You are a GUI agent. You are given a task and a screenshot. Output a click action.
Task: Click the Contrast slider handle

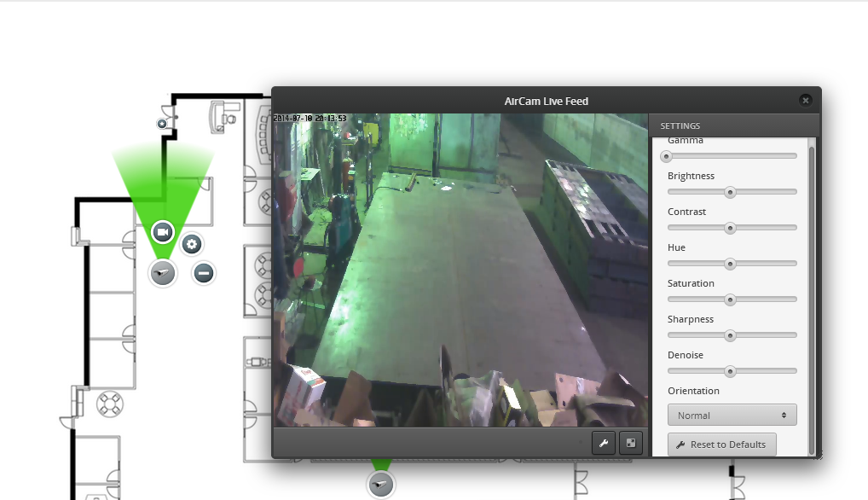click(x=730, y=228)
